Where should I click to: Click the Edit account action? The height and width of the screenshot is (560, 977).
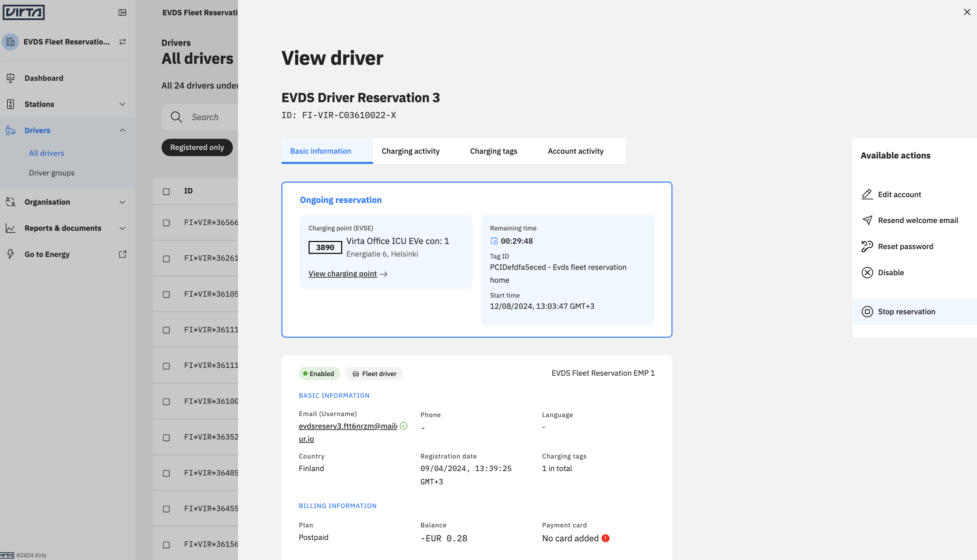tap(914, 194)
